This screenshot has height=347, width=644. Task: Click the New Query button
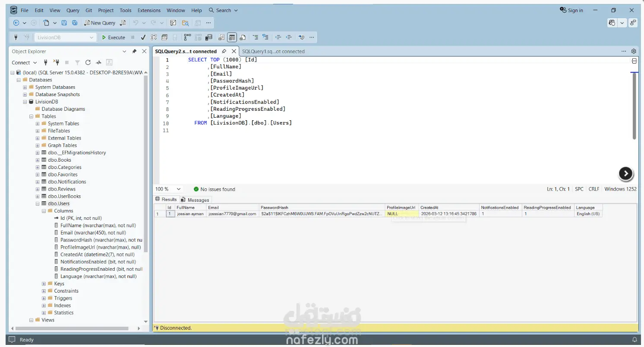click(100, 23)
